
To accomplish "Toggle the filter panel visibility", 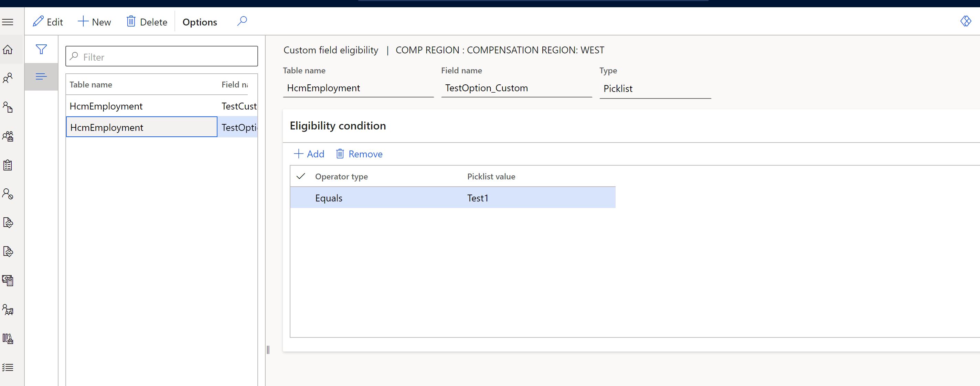I will [41, 49].
